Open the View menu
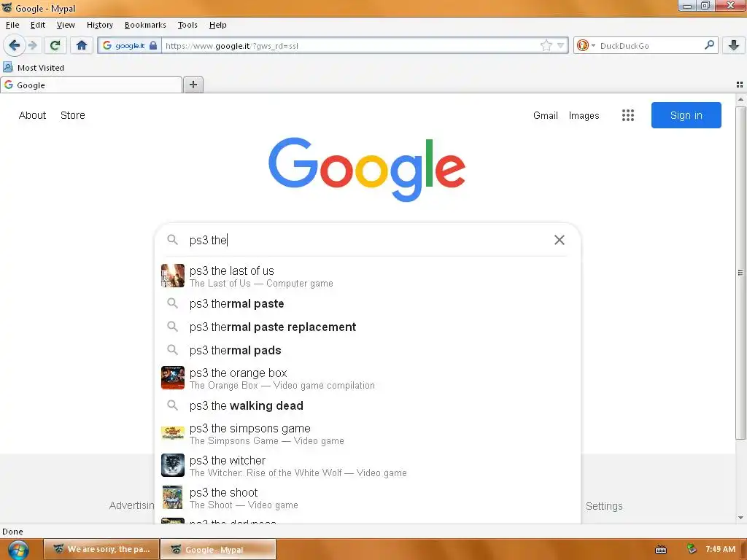 click(x=65, y=25)
